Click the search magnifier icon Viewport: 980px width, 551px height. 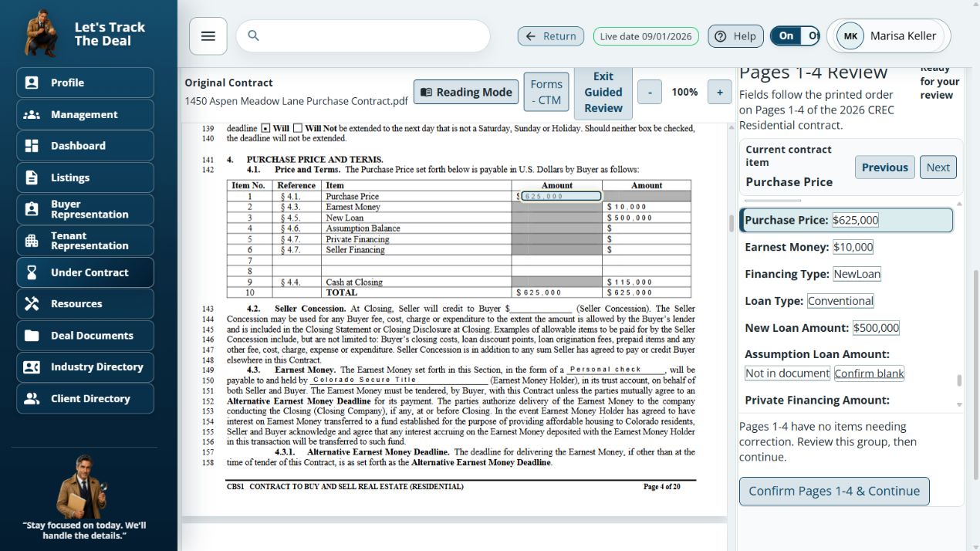pyautogui.click(x=253, y=35)
